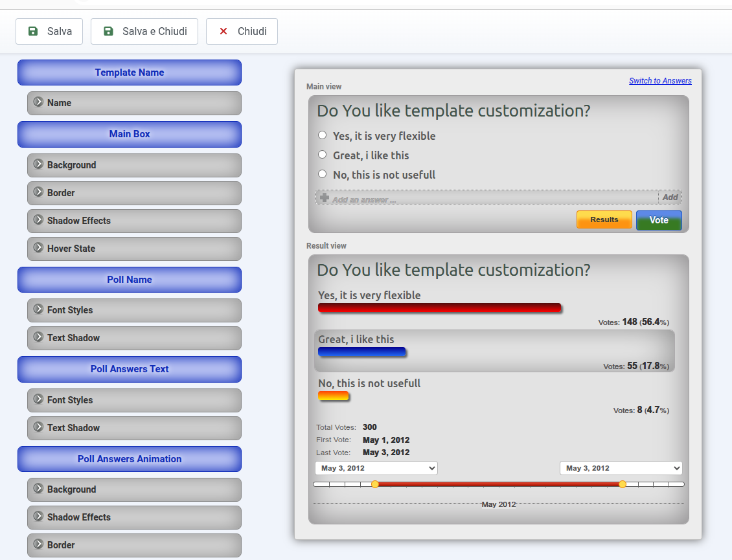Pick the 'No, this is not usefull' radio
The width and height of the screenshot is (732, 560).
[323, 174]
